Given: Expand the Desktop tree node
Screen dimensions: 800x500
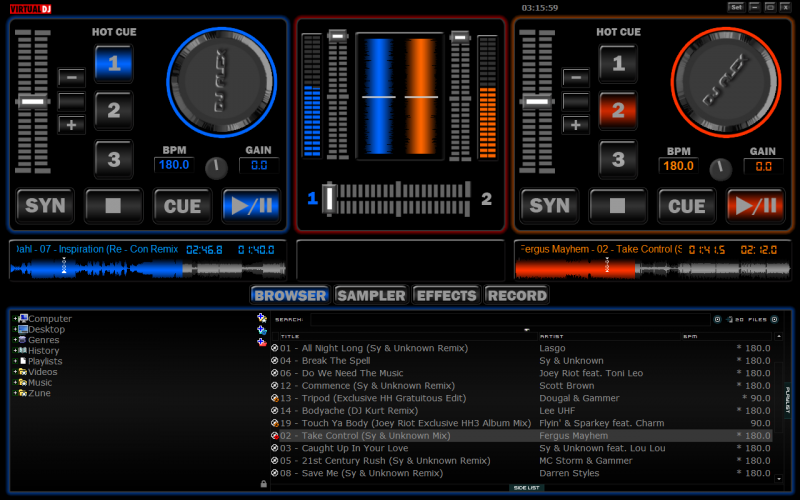Looking at the screenshot, I should pos(15,329).
